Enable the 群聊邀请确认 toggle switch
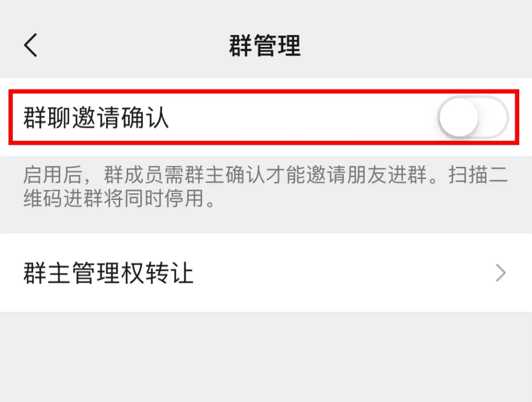Image resolution: width=532 pixels, height=402 pixels. click(x=473, y=117)
